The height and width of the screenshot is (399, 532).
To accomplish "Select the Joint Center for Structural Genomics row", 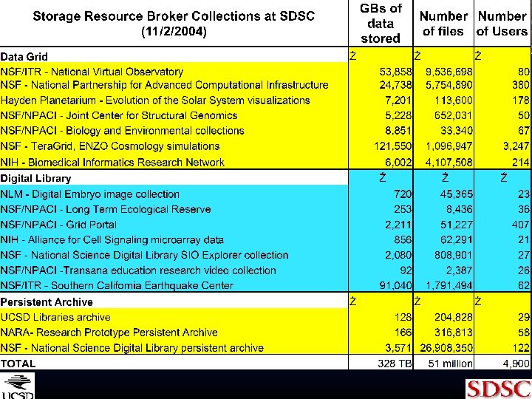I will tap(119, 115).
